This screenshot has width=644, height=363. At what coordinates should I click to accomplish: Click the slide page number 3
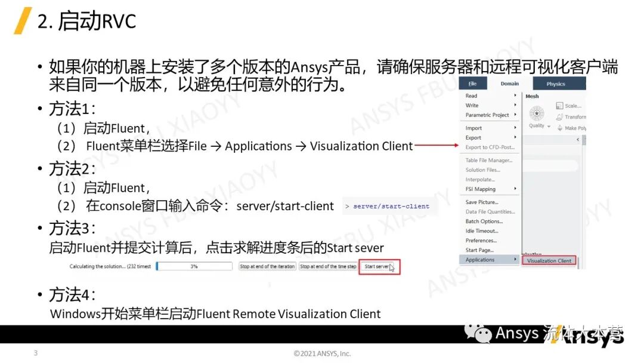36,353
